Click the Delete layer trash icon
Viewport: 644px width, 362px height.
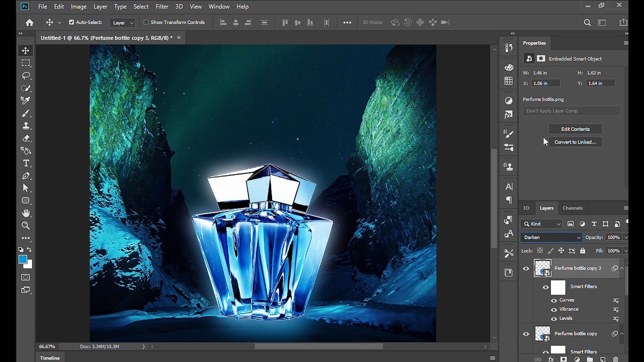point(615,359)
